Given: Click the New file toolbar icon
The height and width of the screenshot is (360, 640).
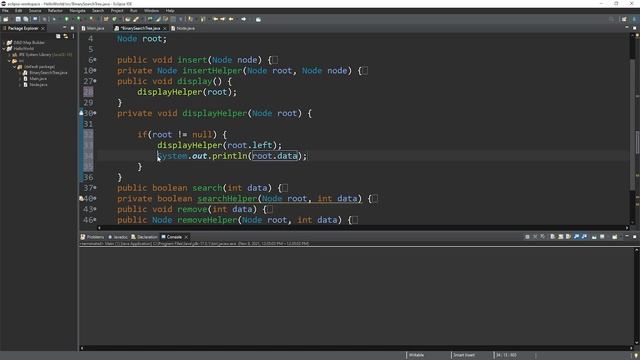Looking at the screenshot, I should click(6, 19).
